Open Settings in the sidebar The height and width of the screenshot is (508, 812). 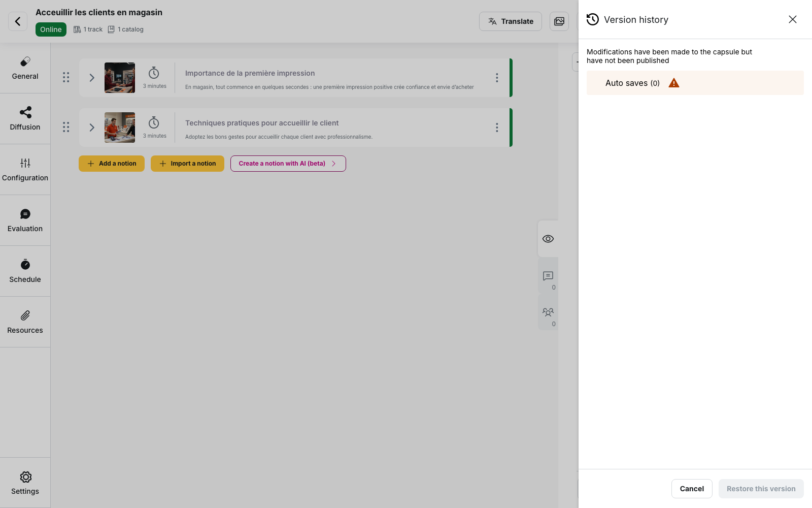25,483
